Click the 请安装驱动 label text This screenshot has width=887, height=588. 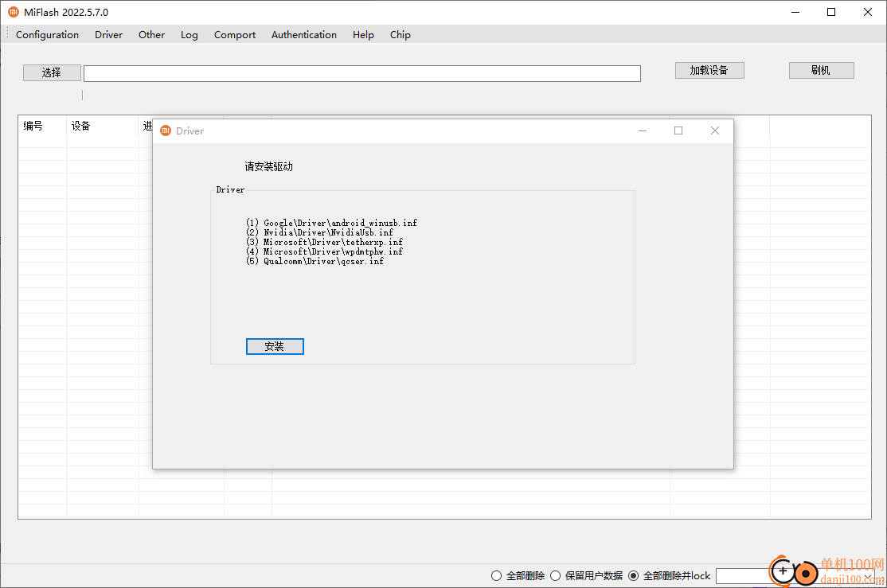pos(268,166)
